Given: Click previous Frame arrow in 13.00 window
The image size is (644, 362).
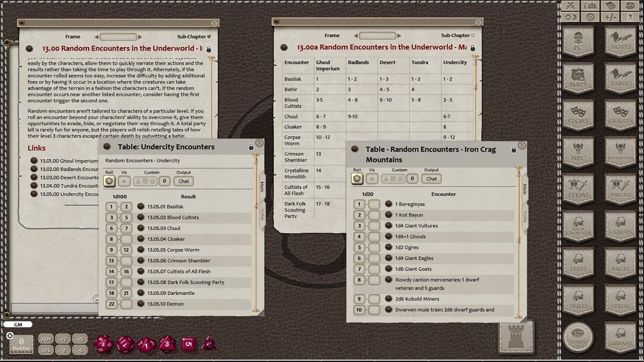Looking at the screenshot, I should 97,37.
